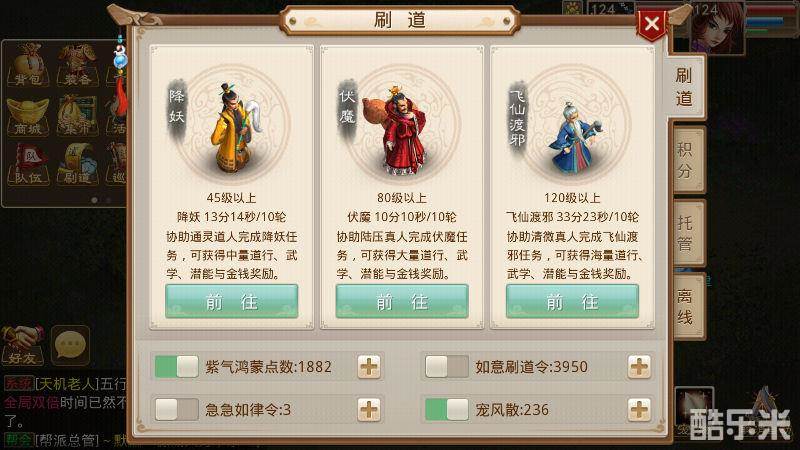Add more 紫气鸿蒙点数 with plus button

tap(369, 367)
